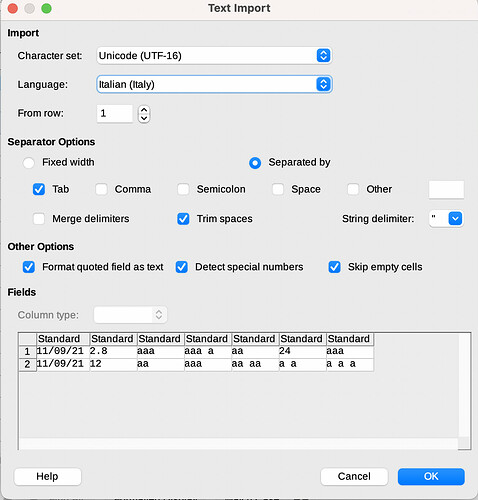This screenshot has height=500, width=478.
Task: Toggle Format quoted field as text
Action: point(29,267)
